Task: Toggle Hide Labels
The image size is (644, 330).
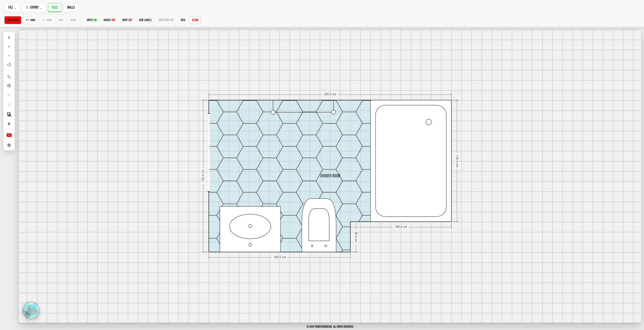Action: tap(145, 20)
